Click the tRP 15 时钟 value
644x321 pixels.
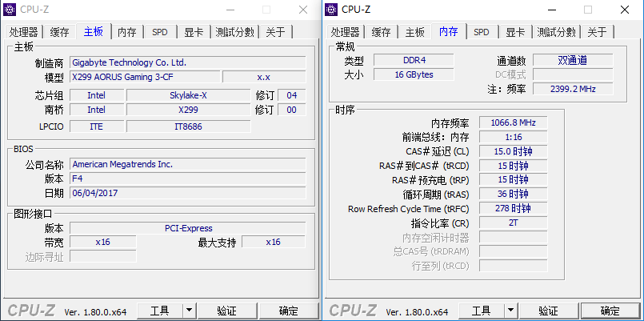point(513,179)
